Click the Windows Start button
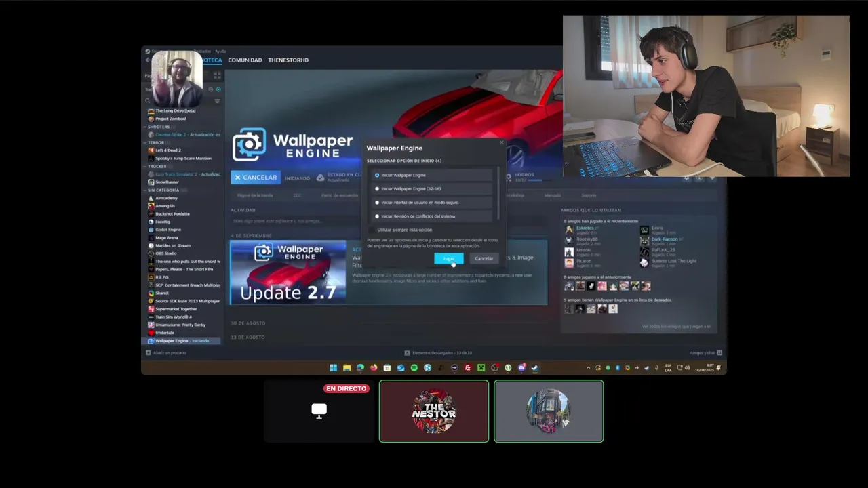868x488 pixels. click(x=333, y=368)
